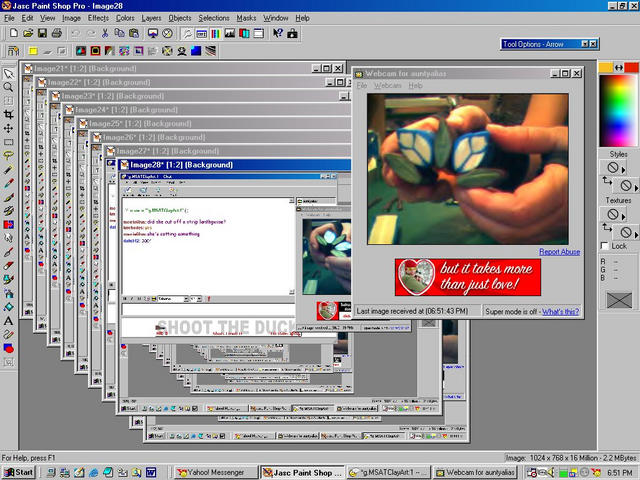Select the Paint Brush tool
This screenshot has height=480, width=640.
pyautogui.click(x=8, y=197)
